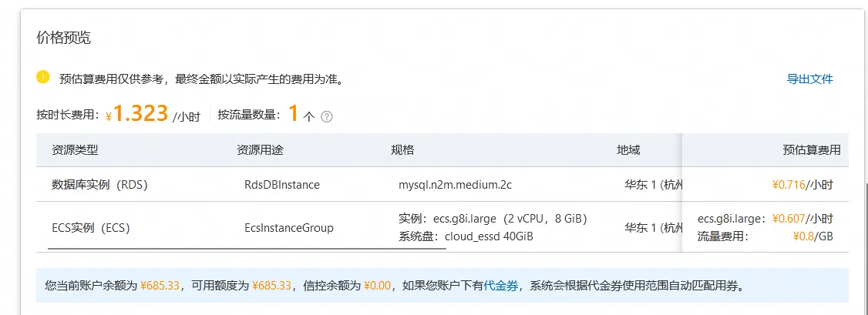Click the help icon beside 按流量数量
The image size is (868, 315).
(327, 117)
